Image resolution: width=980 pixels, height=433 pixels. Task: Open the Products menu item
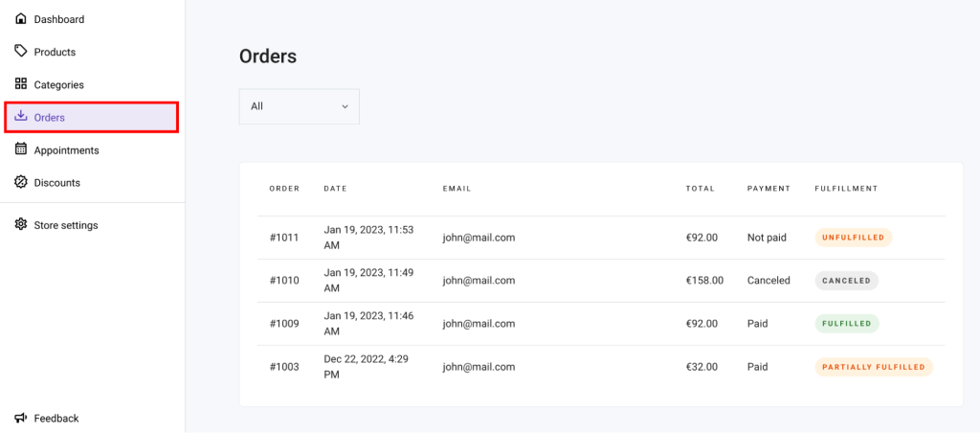(x=55, y=52)
